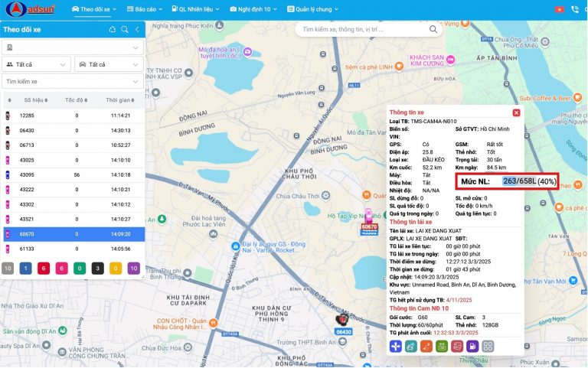Select vehicle 43095 row in the list

[x=73, y=174]
